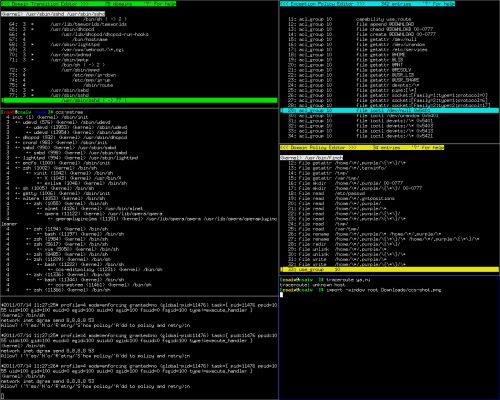
Task: Click the import -window root command line
Action: 360,290
